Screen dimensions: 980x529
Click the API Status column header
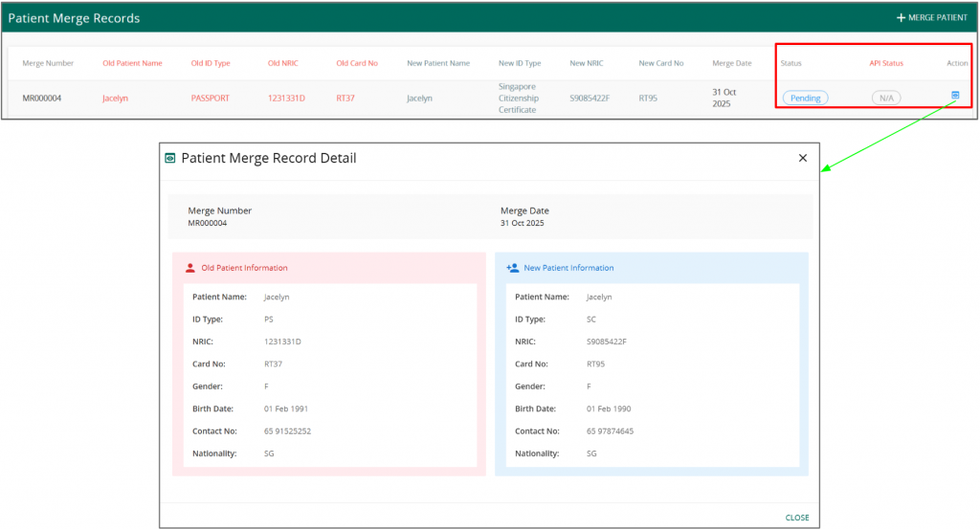pyautogui.click(x=885, y=63)
